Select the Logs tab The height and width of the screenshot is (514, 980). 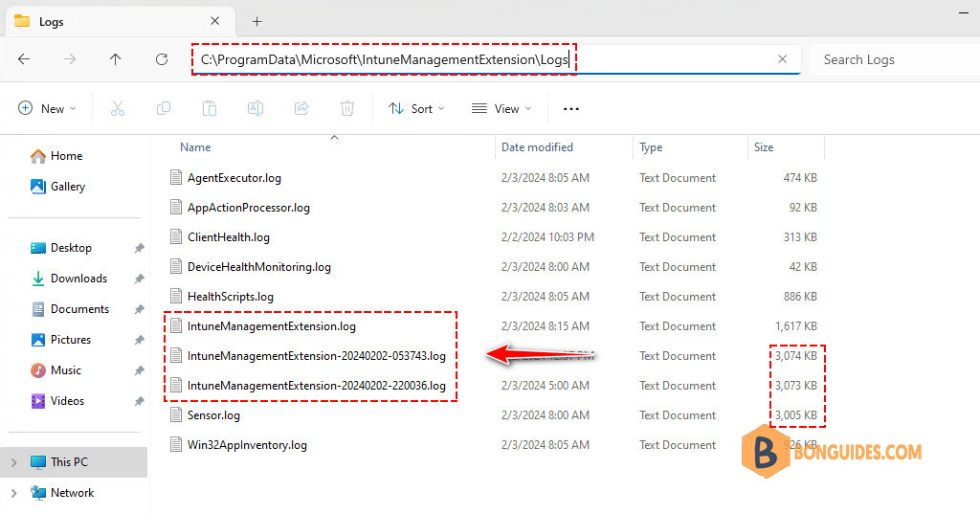coord(120,22)
